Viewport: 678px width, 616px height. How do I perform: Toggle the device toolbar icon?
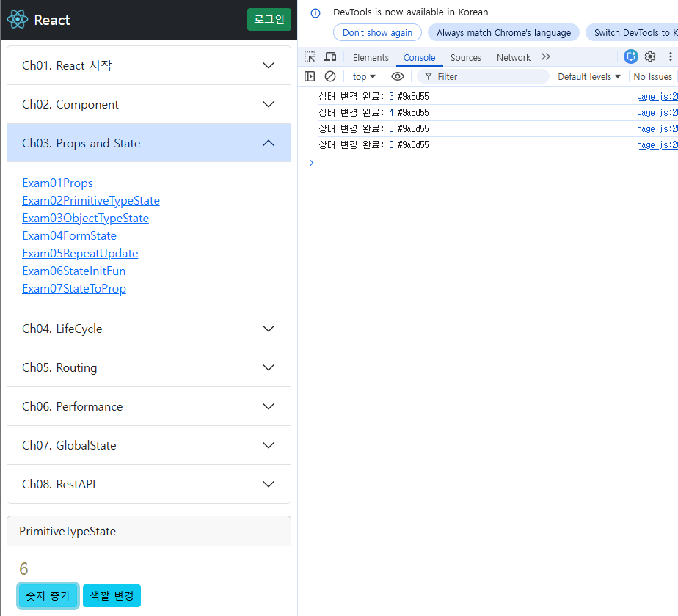coord(330,57)
